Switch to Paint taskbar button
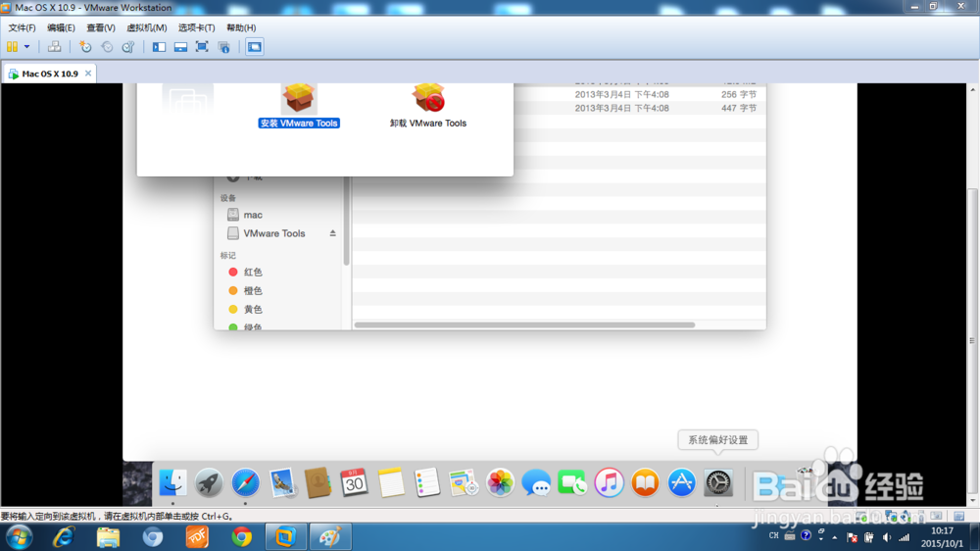The width and height of the screenshot is (980, 551). (330, 537)
